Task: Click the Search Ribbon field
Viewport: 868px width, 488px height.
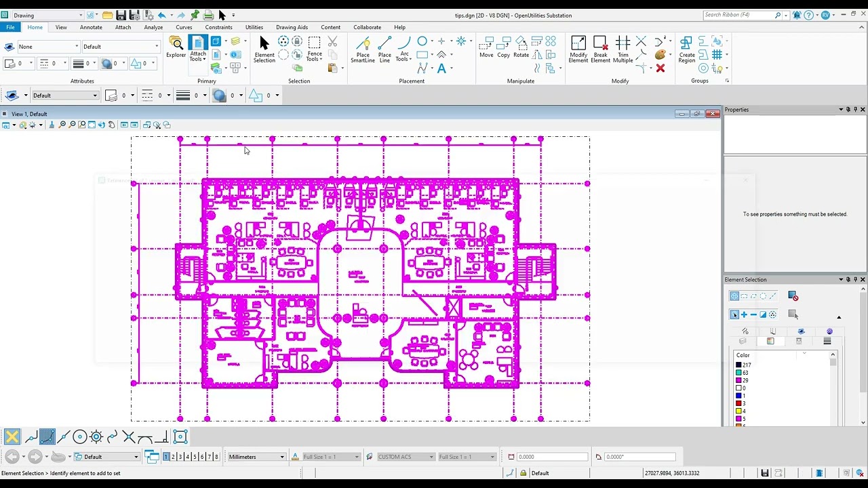Action: [x=743, y=15]
